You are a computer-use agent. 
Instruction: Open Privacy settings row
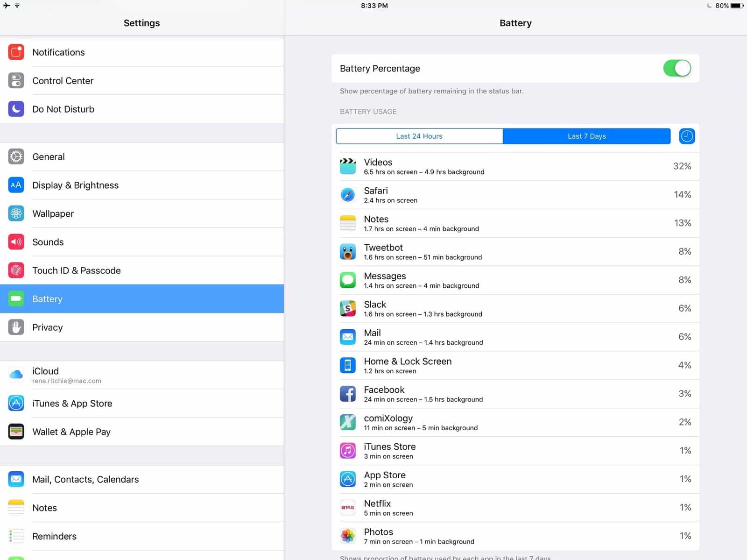click(142, 327)
